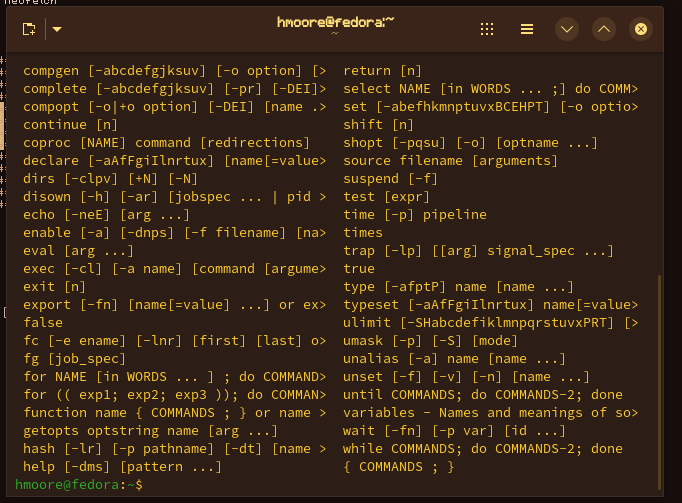Click the 'disown [-h] [-ar]' line
The width and height of the screenshot is (682, 503).
pos(174,197)
